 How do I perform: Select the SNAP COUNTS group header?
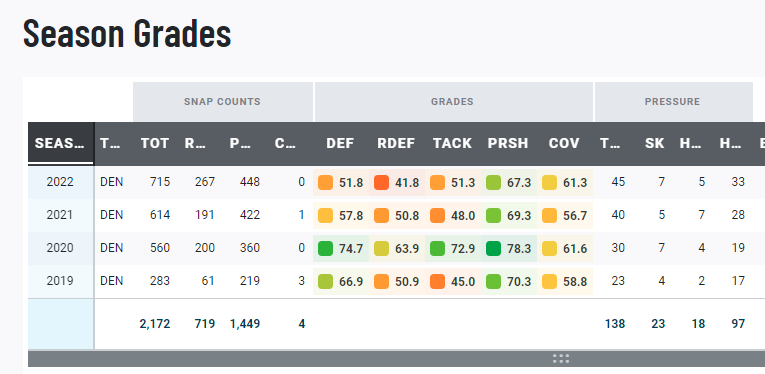point(222,102)
